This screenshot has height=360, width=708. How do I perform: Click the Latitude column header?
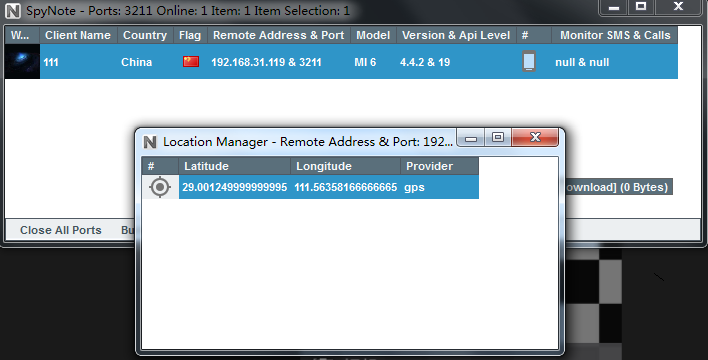click(x=234, y=166)
